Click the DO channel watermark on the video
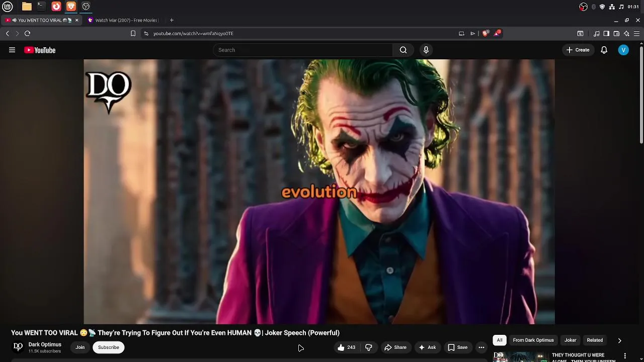This screenshot has height=362, width=644. pos(108,92)
